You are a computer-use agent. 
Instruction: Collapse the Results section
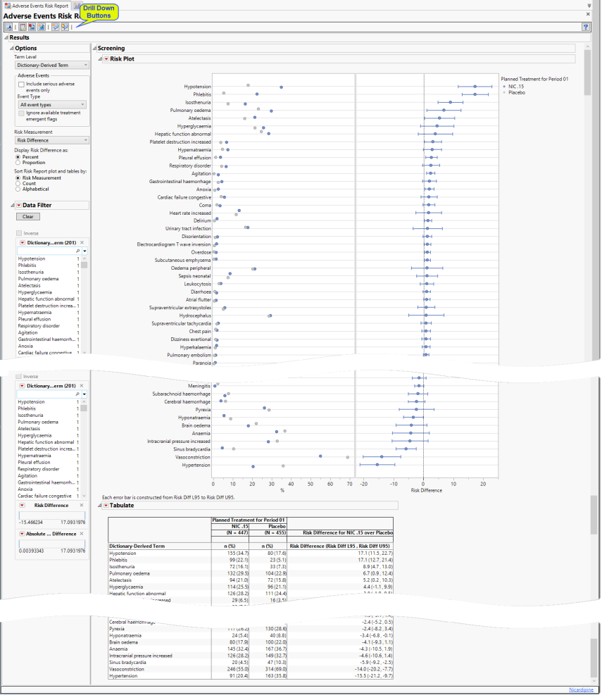(6, 38)
